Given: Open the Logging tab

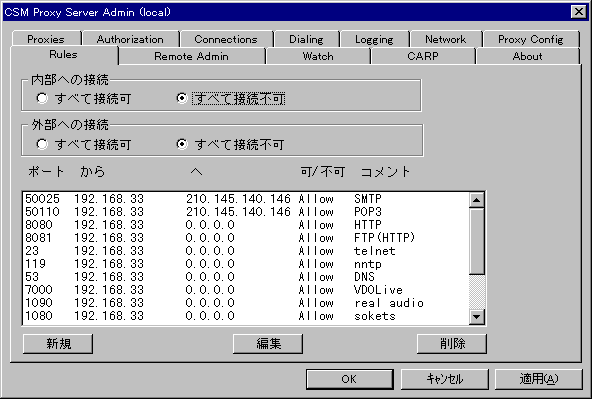Looking at the screenshot, I should [374, 39].
